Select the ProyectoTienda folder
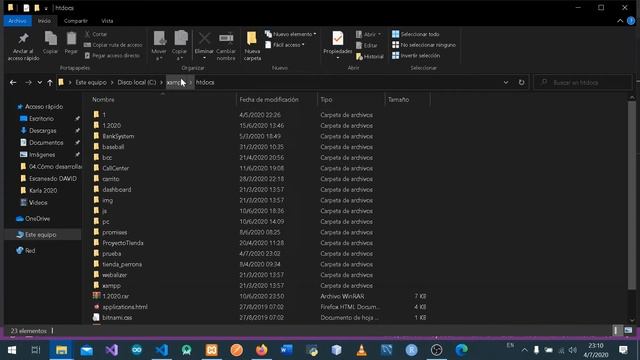640x360 pixels. tap(122, 243)
